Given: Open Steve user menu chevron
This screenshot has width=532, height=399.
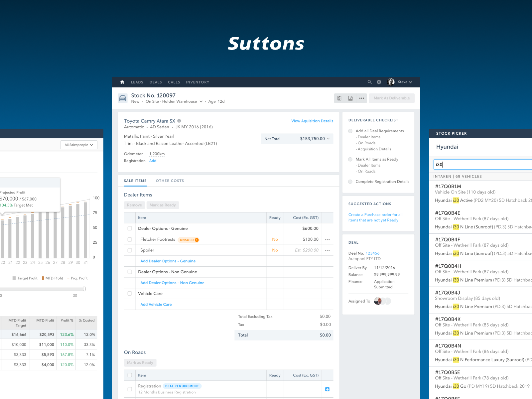Looking at the screenshot, I should click(410, 82).
